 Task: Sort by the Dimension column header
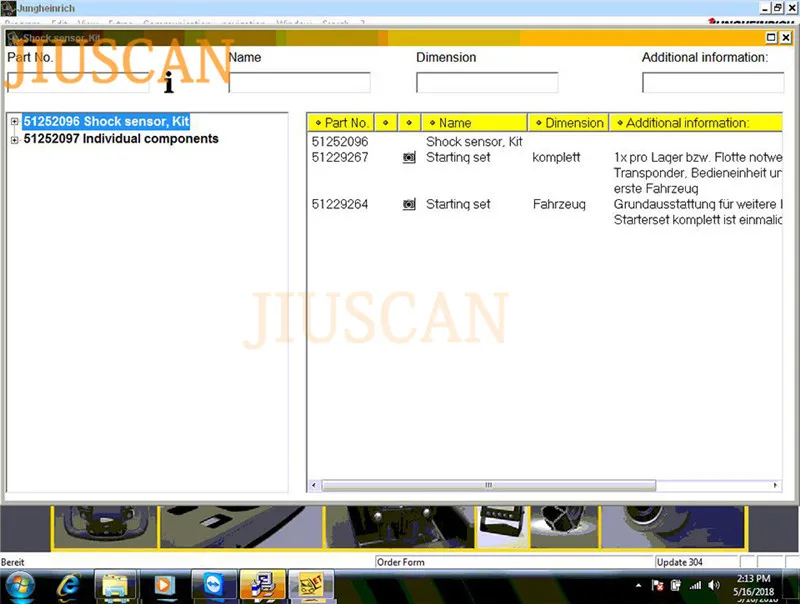coord(568,123)
